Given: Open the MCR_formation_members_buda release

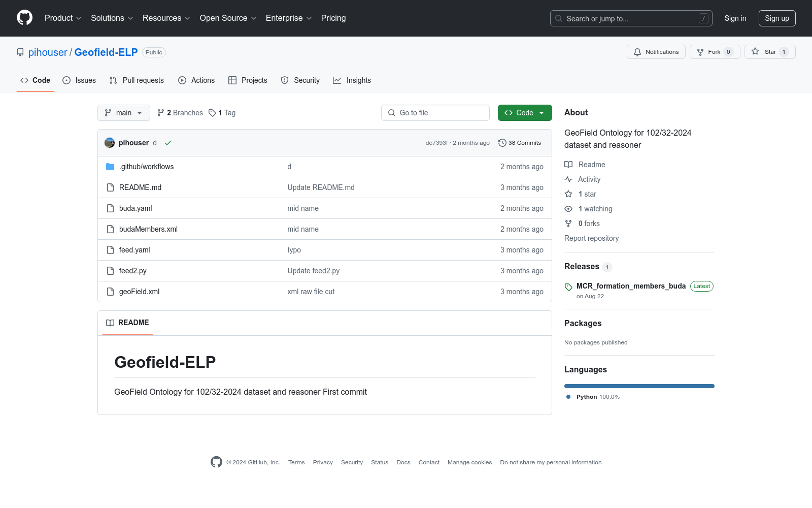Looking at the screenshot, I should click(631, 286).
